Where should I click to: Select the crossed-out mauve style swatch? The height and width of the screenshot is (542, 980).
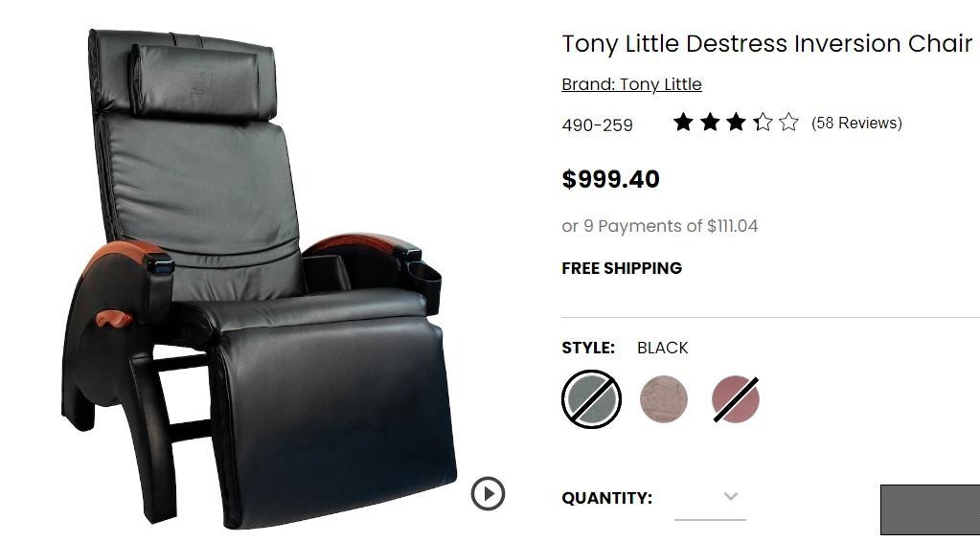(736, 399)
